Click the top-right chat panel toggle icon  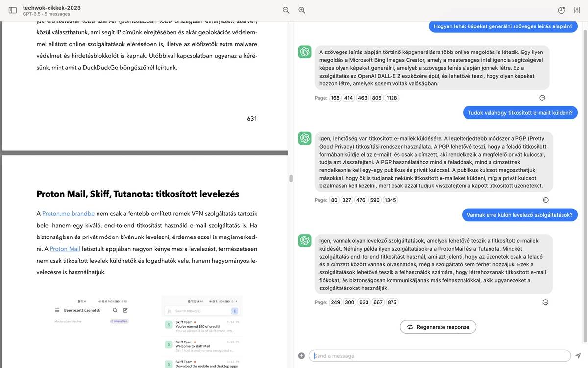pyautogui.click(x=577, y=10)
